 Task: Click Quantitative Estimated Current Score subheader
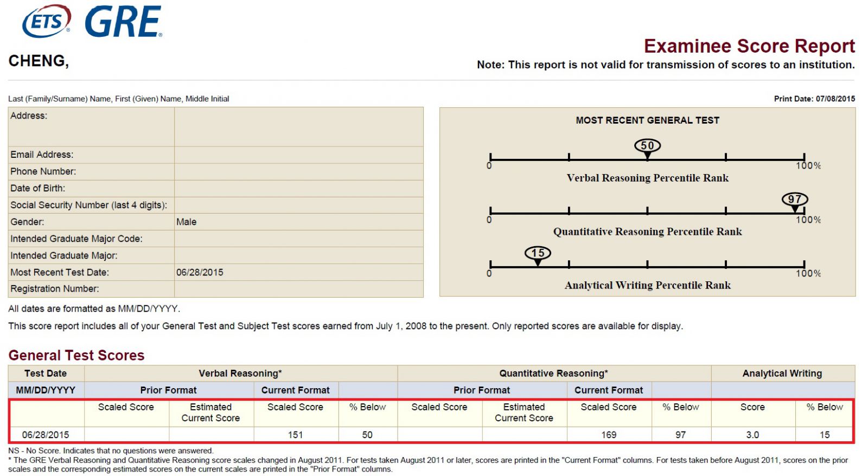click(x=524, y=413)
